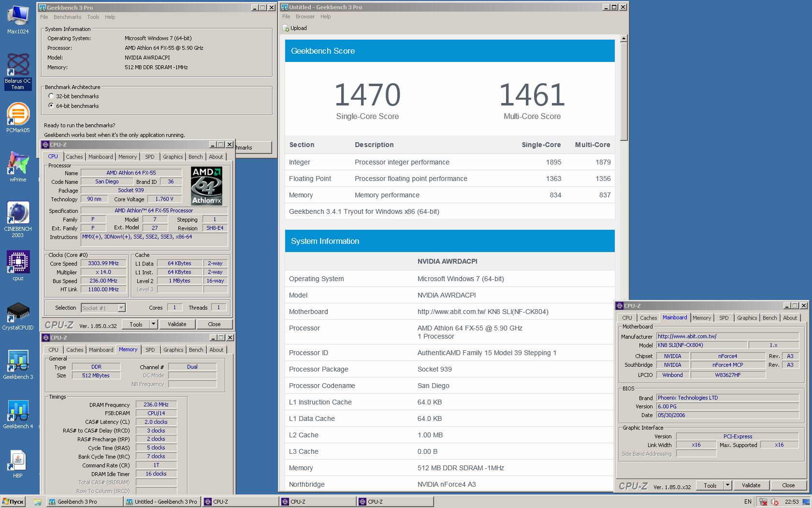812x508 pixels.
Task: Open the Browser menu in Untitled Geekbench window
Action: pos(305,16)
